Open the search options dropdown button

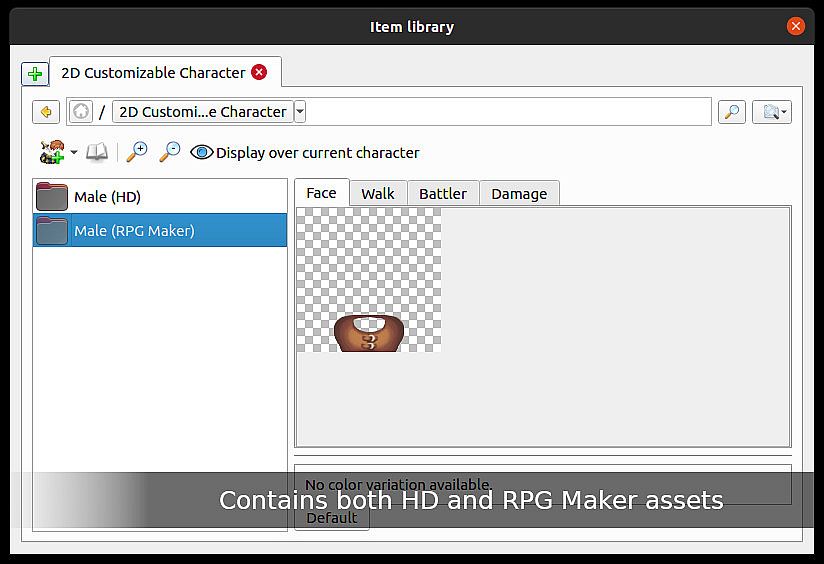point(771,111)
